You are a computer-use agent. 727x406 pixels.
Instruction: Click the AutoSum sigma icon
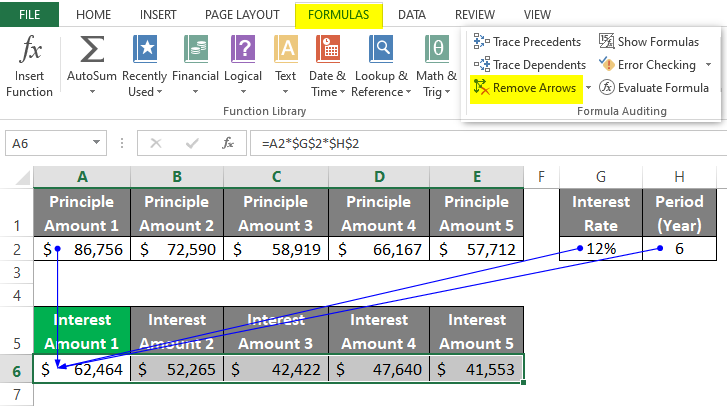(x=91, y=49)
